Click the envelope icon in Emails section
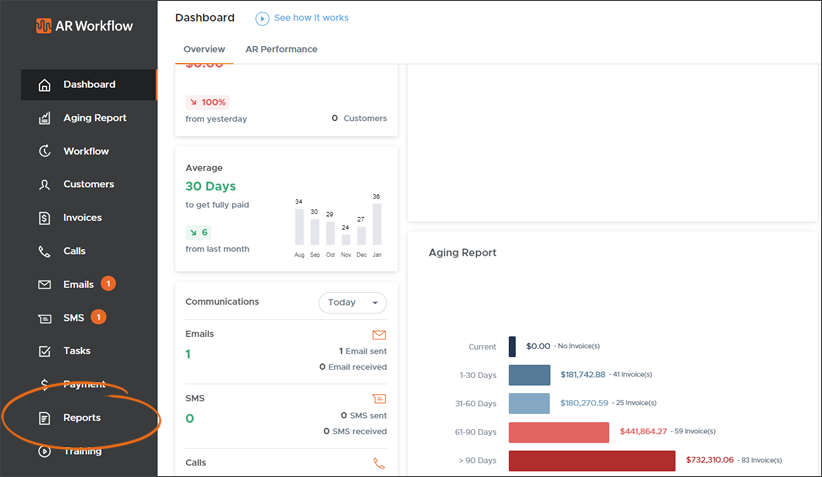The height and width of the screenshot is (477, 822). (379, 335)
